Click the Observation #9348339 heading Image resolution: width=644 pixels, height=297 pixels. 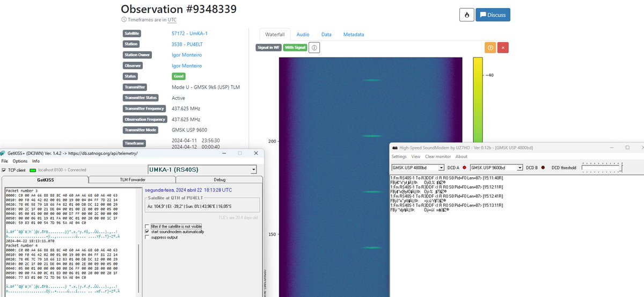179,9
